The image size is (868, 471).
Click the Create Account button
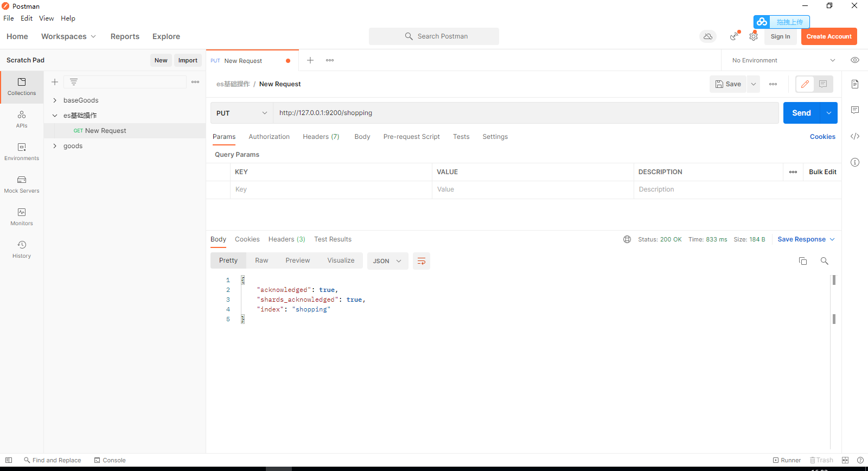pyautogui.click(x=829, y=36)
